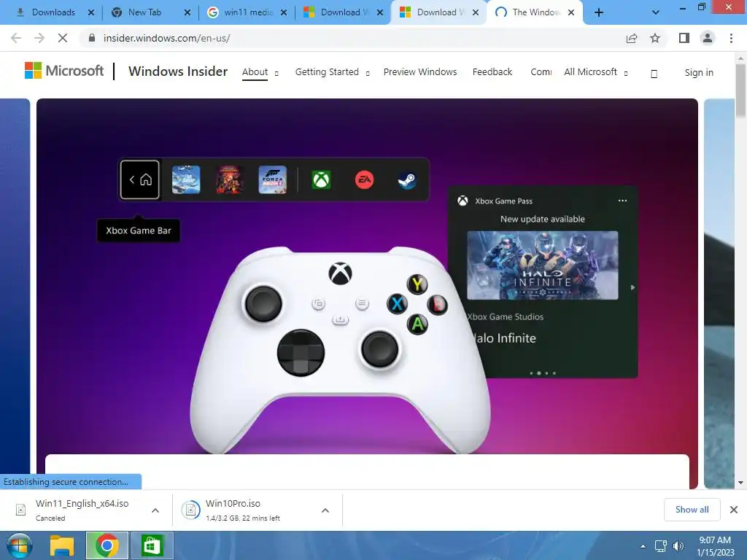Open the browser side panel
This screenshot has height=560, width=747.
coord(684,38)
